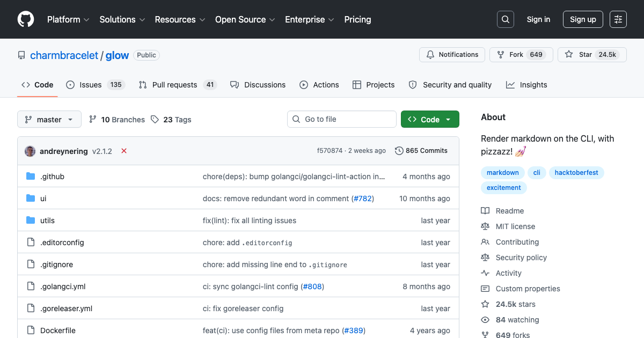Click the .goreleaser.yml file icon
The image size is (644, 338).
tap(31, 308)
